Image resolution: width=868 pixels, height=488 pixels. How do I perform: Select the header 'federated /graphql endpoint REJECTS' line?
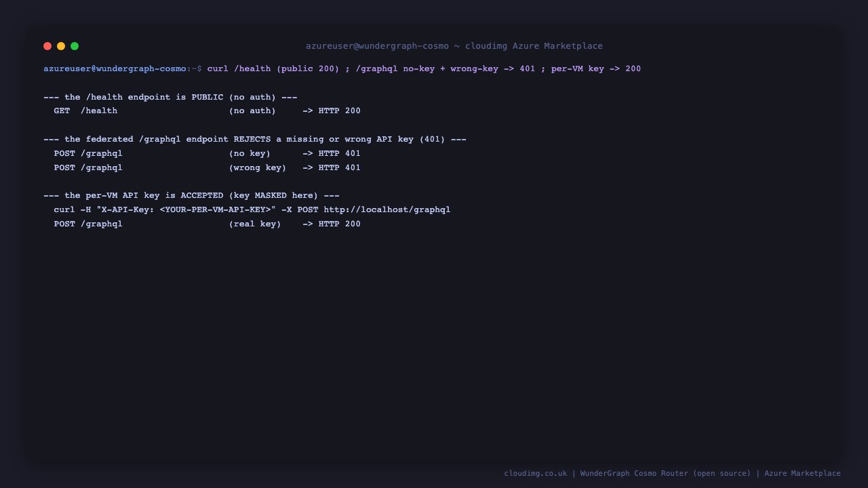(255, 139)
